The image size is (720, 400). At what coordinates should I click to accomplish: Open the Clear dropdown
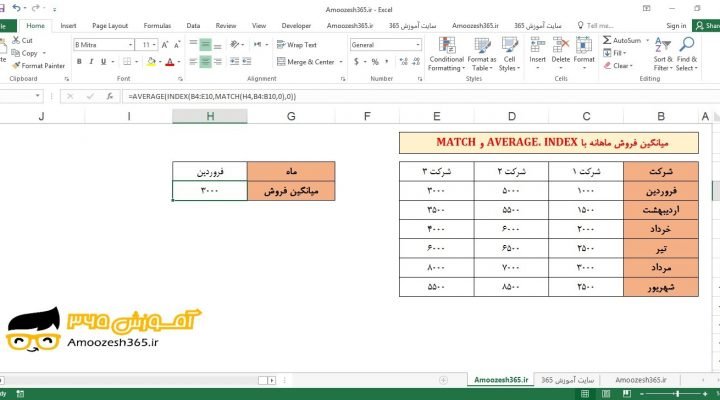pyautogui.click(x=619, y=66)
